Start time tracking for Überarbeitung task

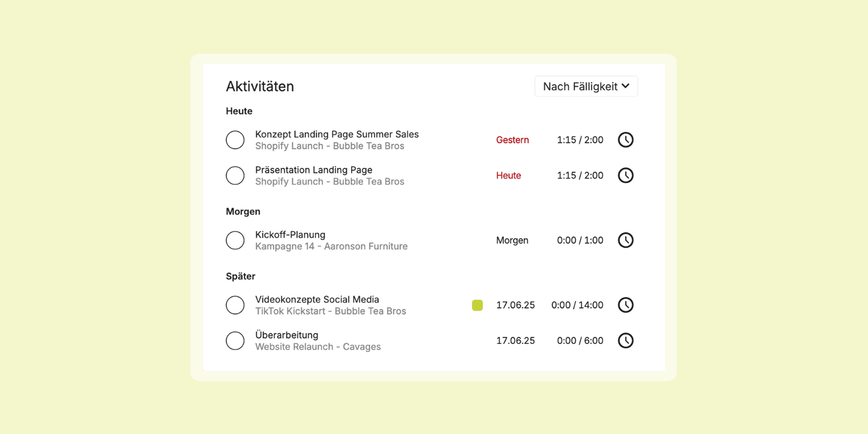[625, 340]
